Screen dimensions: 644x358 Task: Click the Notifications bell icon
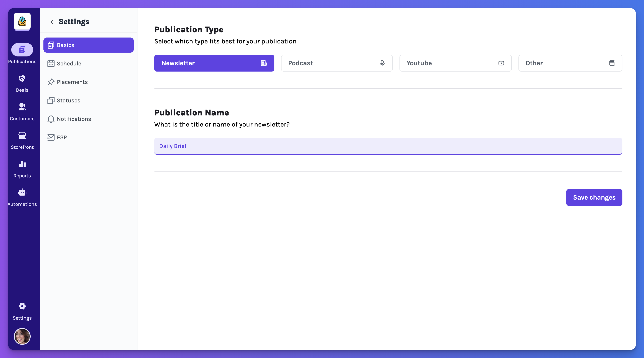pos(51,119)
